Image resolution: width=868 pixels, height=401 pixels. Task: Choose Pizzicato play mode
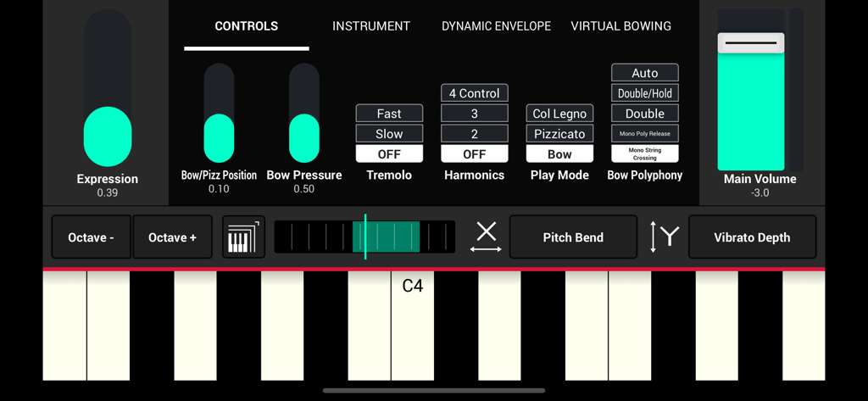click(559, 133)
